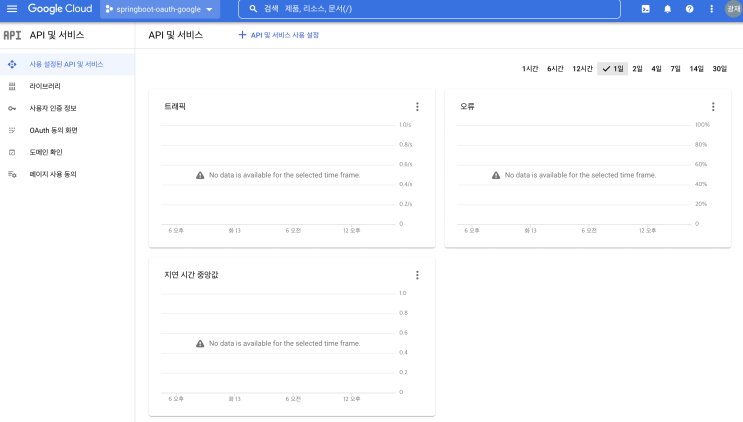Open the 지연 시간 중앙값 chart options menu
Image resolution: width=743 pixels, height=422 pixels.
point(417,275)
